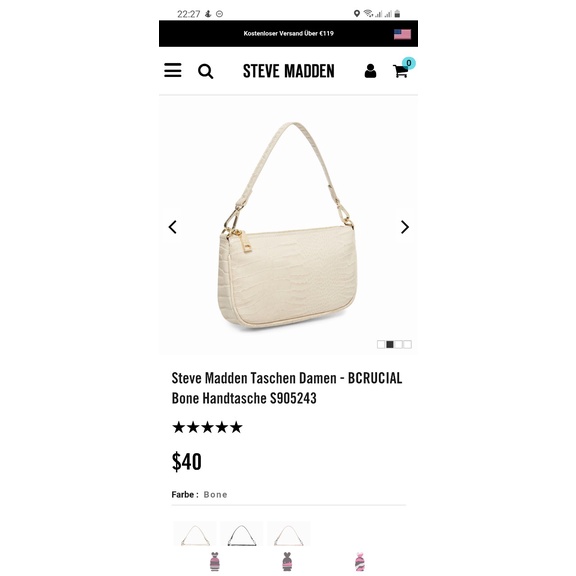Screen dimensions: 576x576
Task: Select the fourth image indicator square
Action: (407, 344)
